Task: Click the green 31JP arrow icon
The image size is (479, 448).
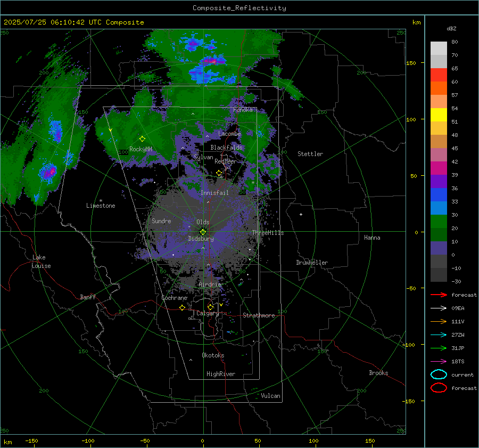Action: (439, 348)
